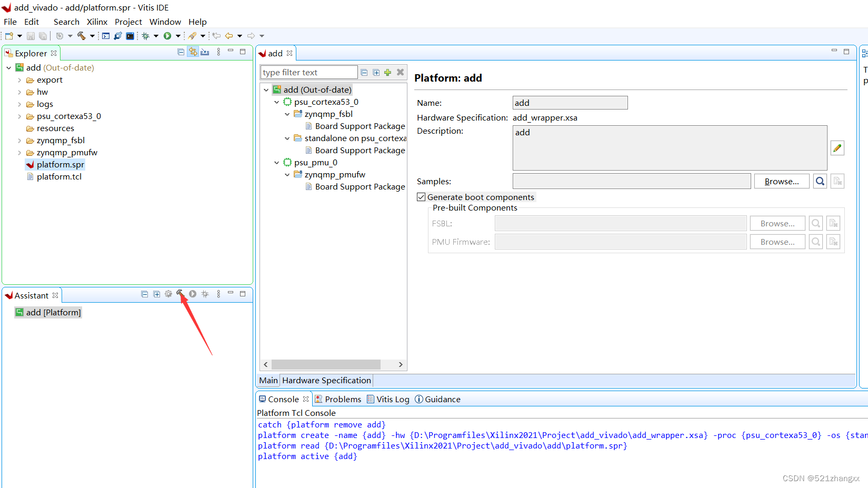The image size is (868, 488).
Task: Switch to the Hardware Specification tab
Action: 326,380
